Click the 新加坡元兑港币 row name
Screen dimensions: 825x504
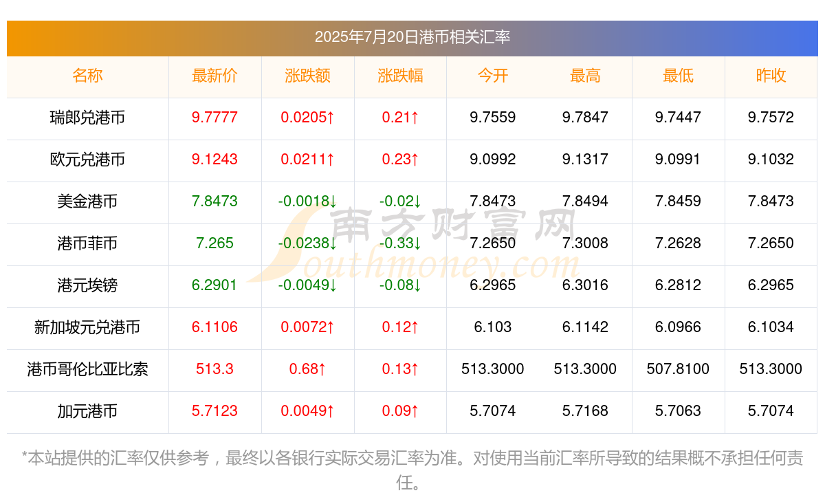point(87,327)
